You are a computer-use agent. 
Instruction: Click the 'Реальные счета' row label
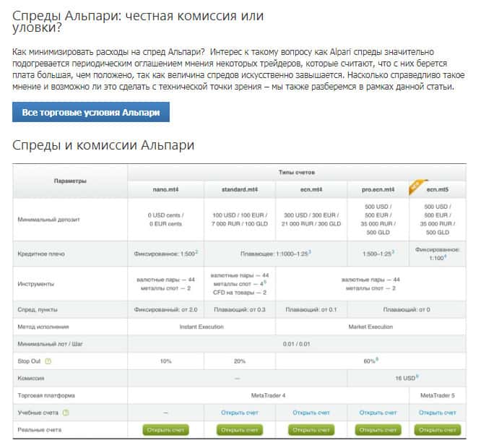pyautogui.click(x=39, y=430)
